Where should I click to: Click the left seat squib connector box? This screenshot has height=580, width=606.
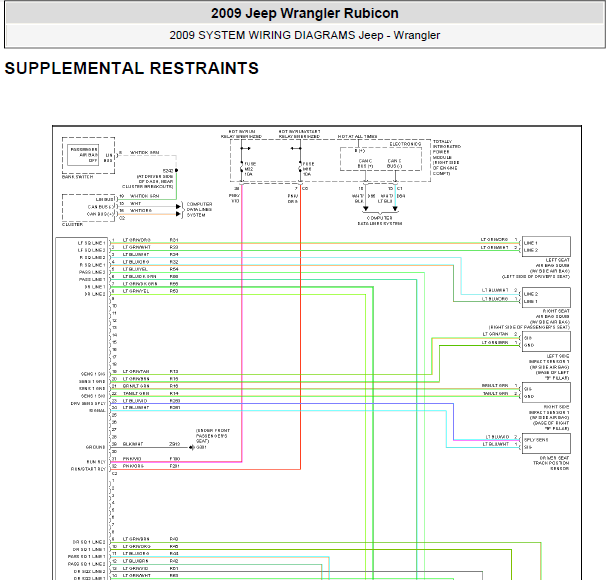546,246
